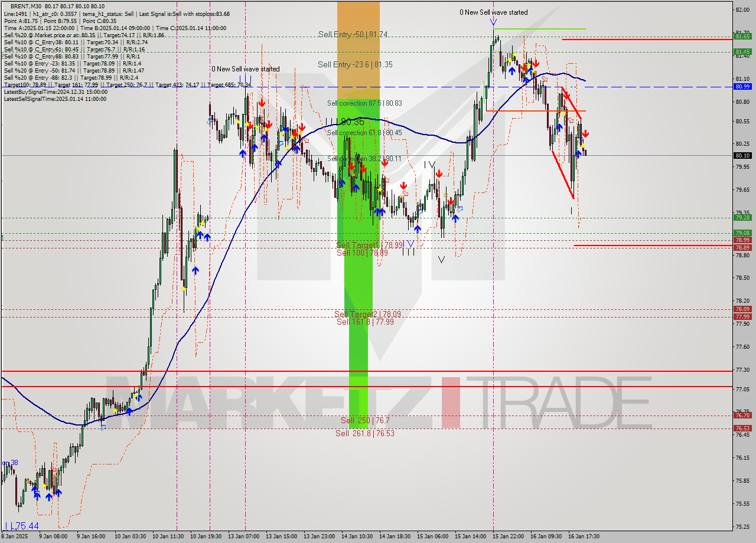Click the '14 Jan 10:30' time label
756x543 pixels.
coord(357,537)
